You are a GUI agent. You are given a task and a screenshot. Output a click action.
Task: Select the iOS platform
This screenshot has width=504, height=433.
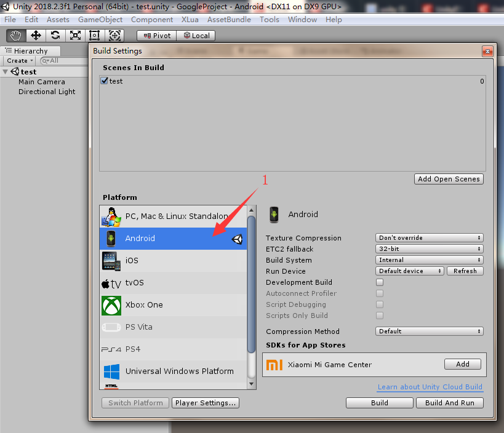(174, 261)
